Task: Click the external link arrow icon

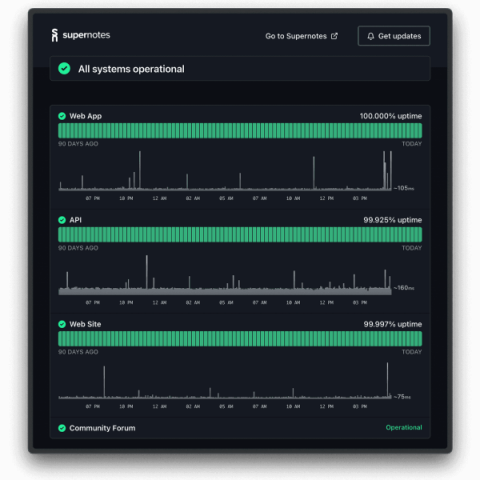Action: pos(334,36)
